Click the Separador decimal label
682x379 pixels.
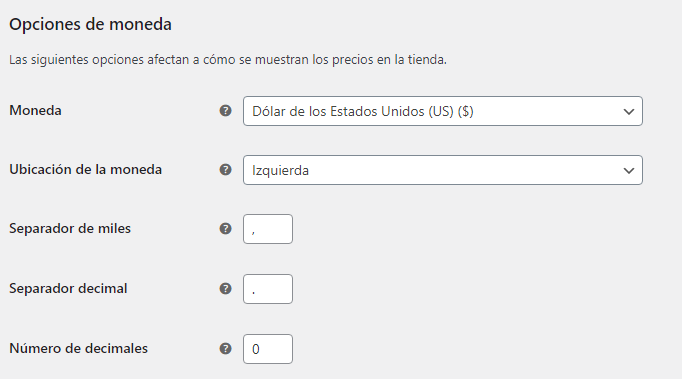(68, 288)
